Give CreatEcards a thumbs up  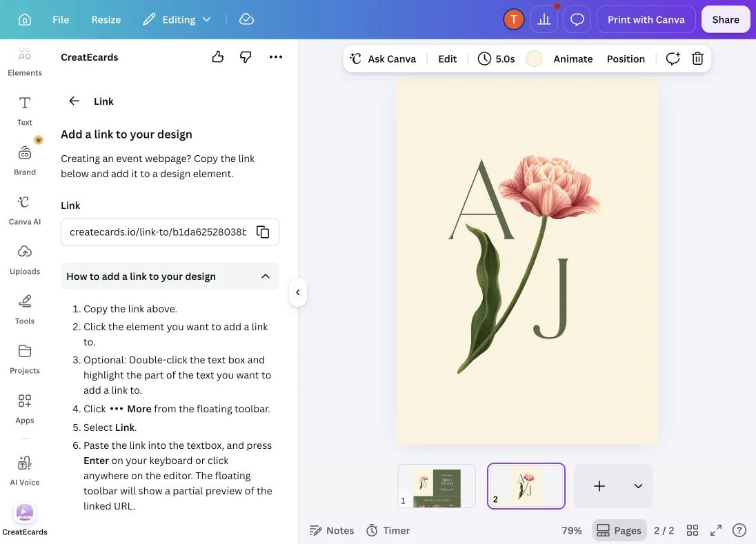[218, 57]
